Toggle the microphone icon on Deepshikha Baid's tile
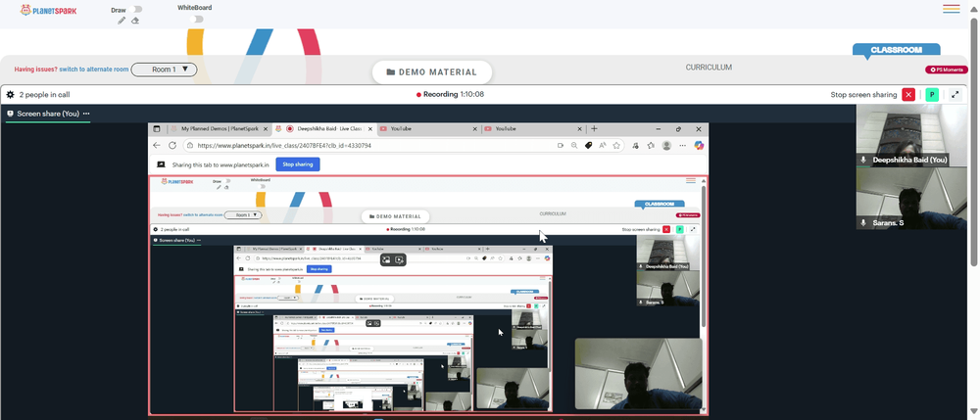The width and height of the screenshot is (980, 420). [863, 160]
